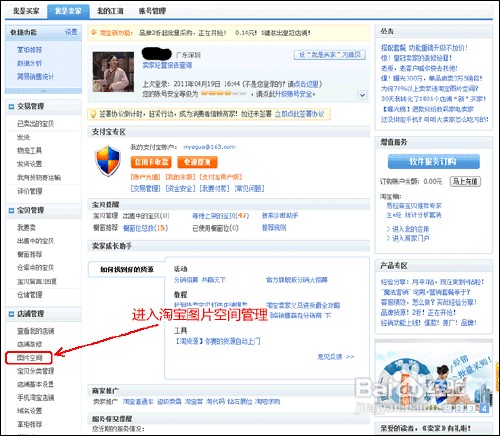Expand the account info dropdown arrow
This screenshot has height=436, width=500.
tap(363, 95)
